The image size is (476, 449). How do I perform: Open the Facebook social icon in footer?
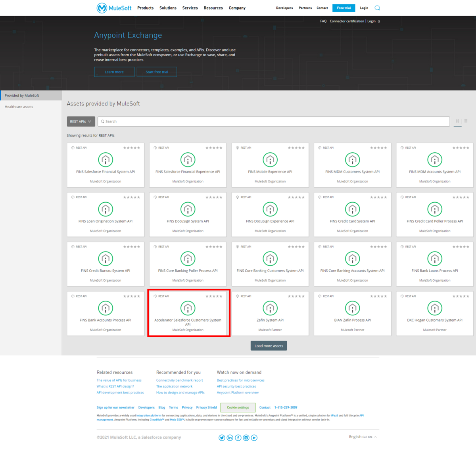tap(238, 437)
